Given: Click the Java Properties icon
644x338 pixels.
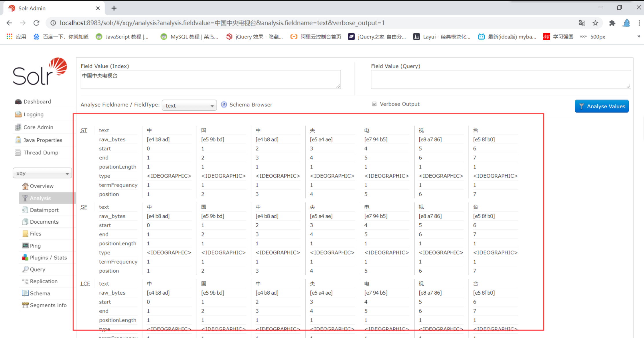Looking at the screenshot, I should click(x=18, y=140).
